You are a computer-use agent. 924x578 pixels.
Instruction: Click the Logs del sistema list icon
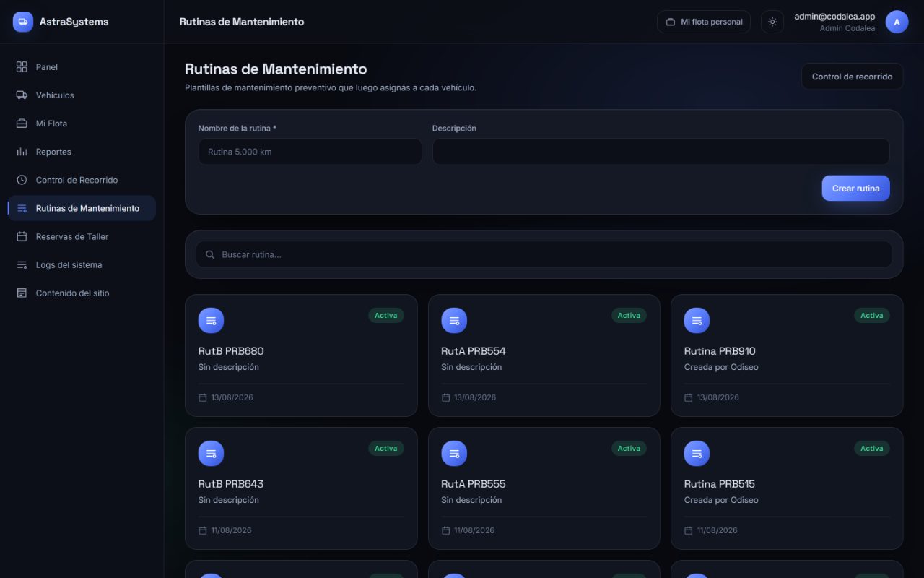tap(22, 264)
